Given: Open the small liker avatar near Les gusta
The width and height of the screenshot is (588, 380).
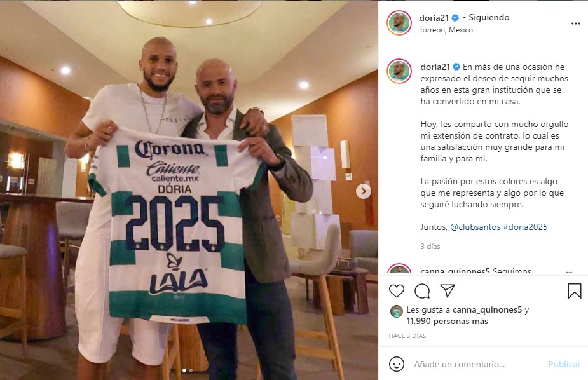Looking at the screenshot, I should (x=397, y=311).
